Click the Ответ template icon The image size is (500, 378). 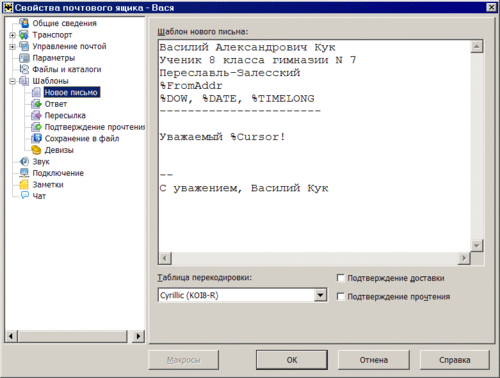(x=36, y=104)
